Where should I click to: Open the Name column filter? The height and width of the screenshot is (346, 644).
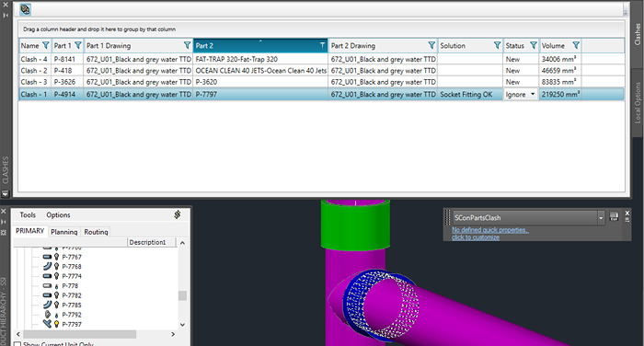[46, 46]
